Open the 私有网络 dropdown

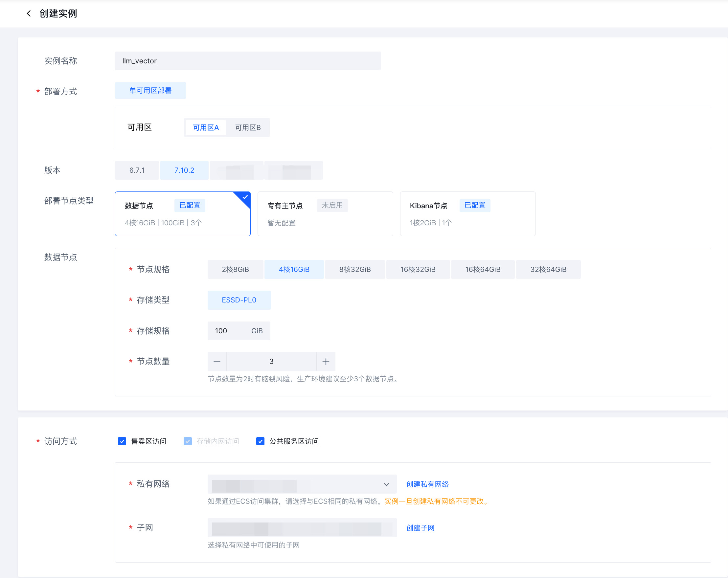pos(302,484)
